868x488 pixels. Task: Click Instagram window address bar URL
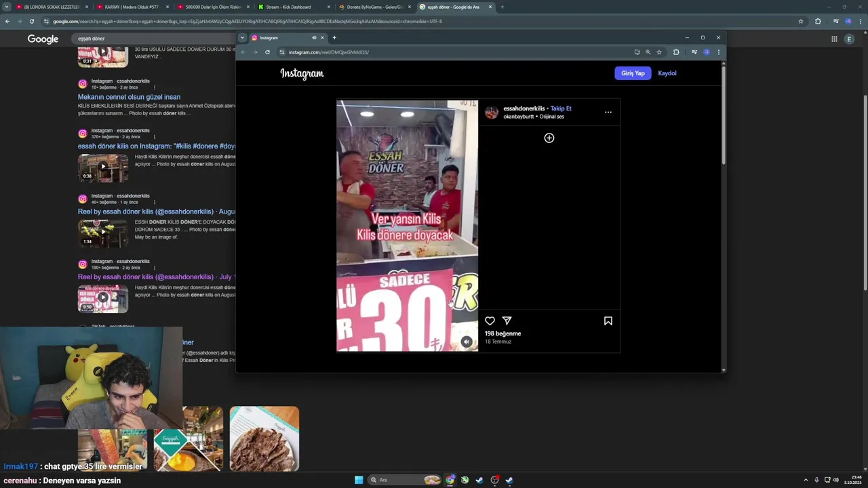coord(328,52)
